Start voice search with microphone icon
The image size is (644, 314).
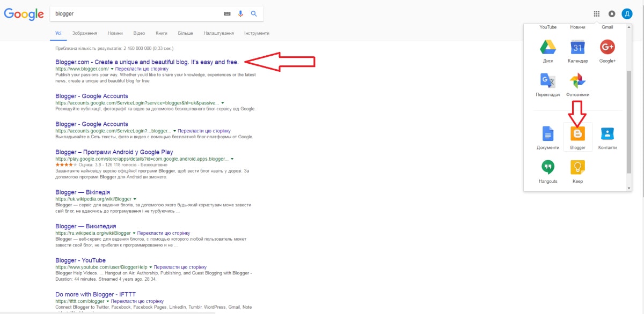coord(240,14)
